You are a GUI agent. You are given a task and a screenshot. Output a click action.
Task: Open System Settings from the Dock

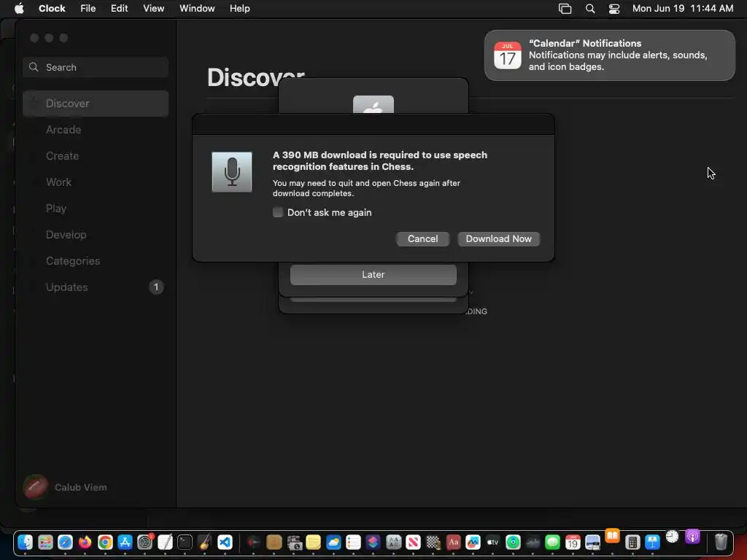145,542
